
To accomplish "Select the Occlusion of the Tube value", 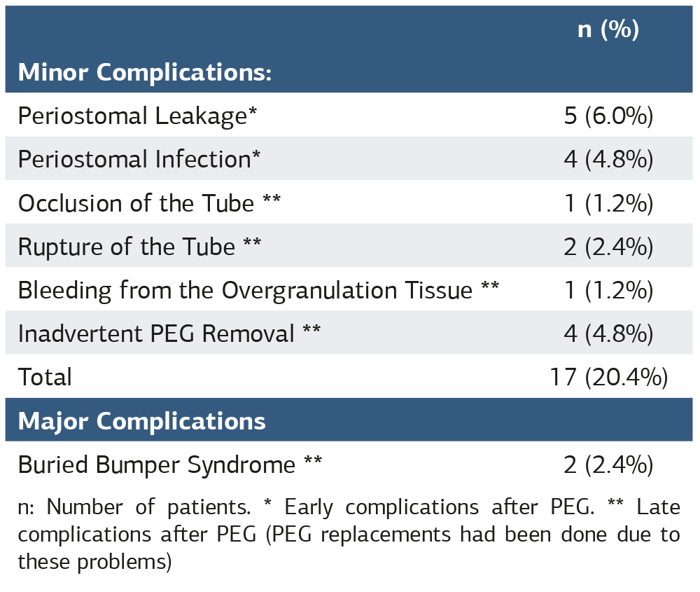I will (x=608, y=203).
